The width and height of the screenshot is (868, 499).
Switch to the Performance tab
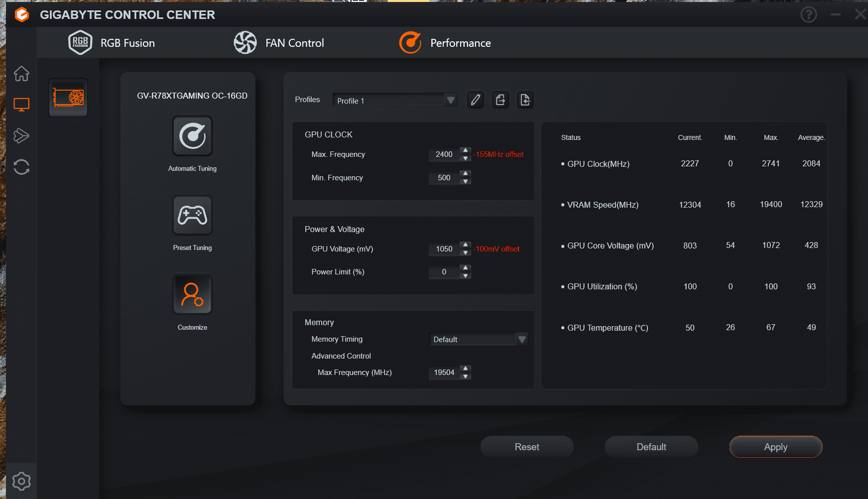445,43
